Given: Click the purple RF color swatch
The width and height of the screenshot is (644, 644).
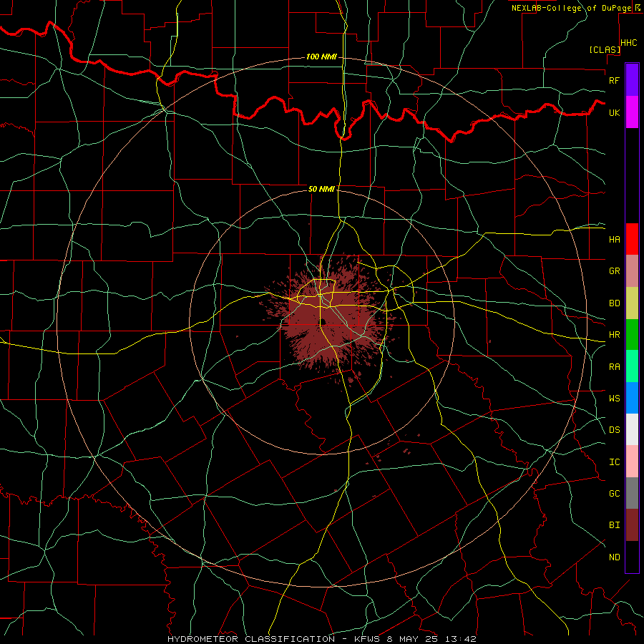Looking at the screenshot, I should pos(632,80).
